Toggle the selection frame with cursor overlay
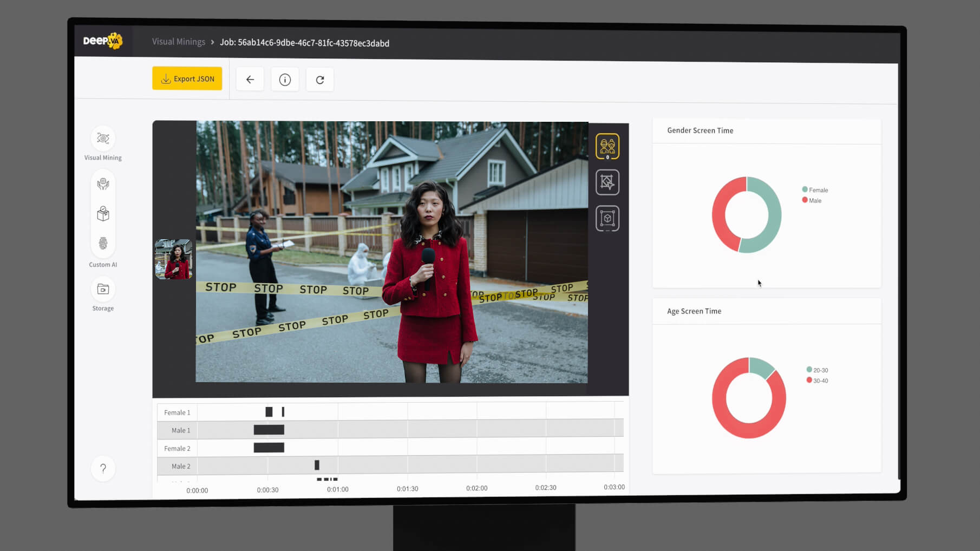This screenshot has width=980, height=551. [x=607, y=182]
